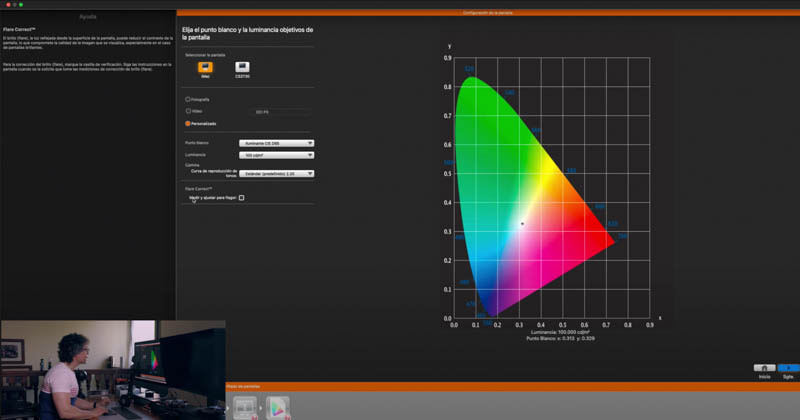Image resolution: width=800 pixels, height=420 pixels.
Task: Click the red macOS close button
Action: click(4, 4)
